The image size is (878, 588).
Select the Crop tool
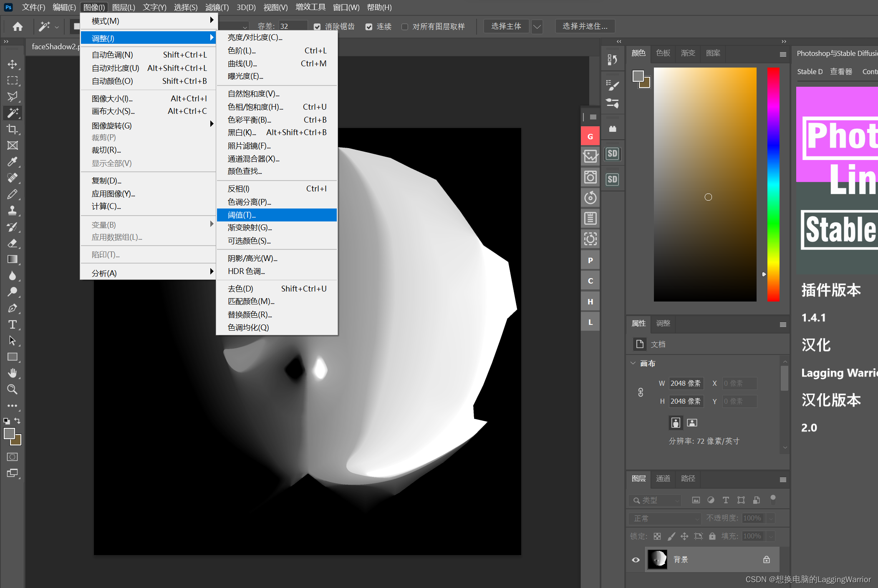(x=13, y=129)
